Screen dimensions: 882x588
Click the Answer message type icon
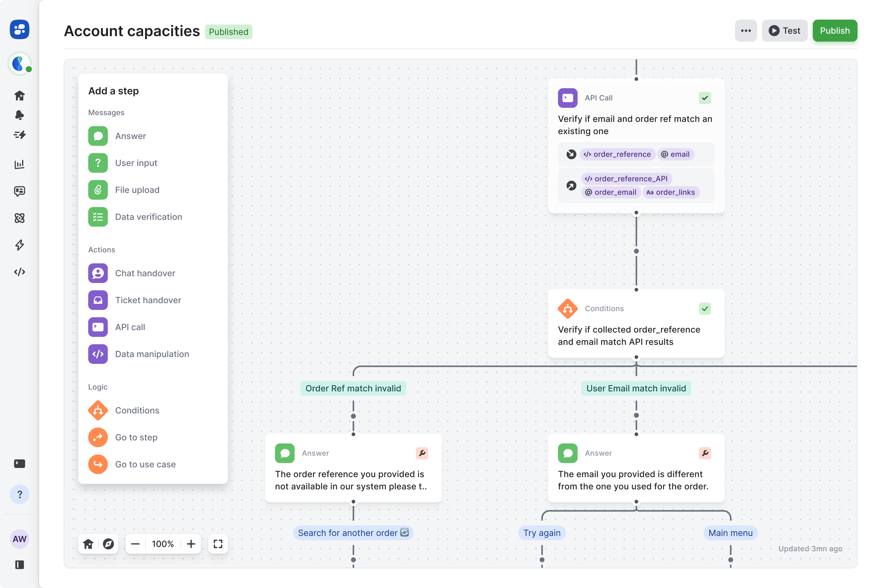click(98, 136)
